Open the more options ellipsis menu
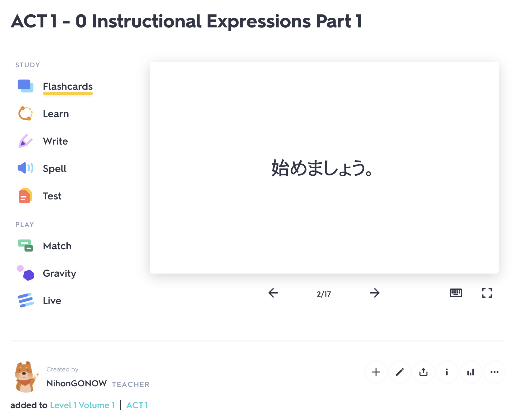Screen dimensions: 517x420 (x=494, y=372)
